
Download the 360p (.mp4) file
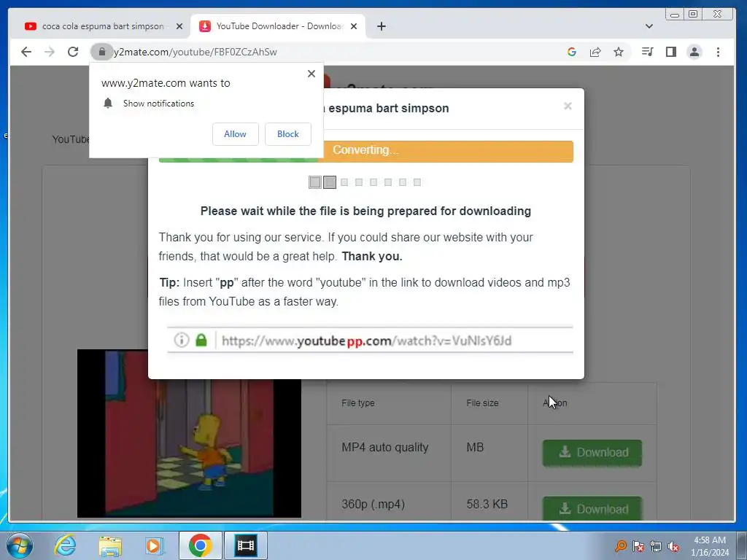(x=592, y=508)
